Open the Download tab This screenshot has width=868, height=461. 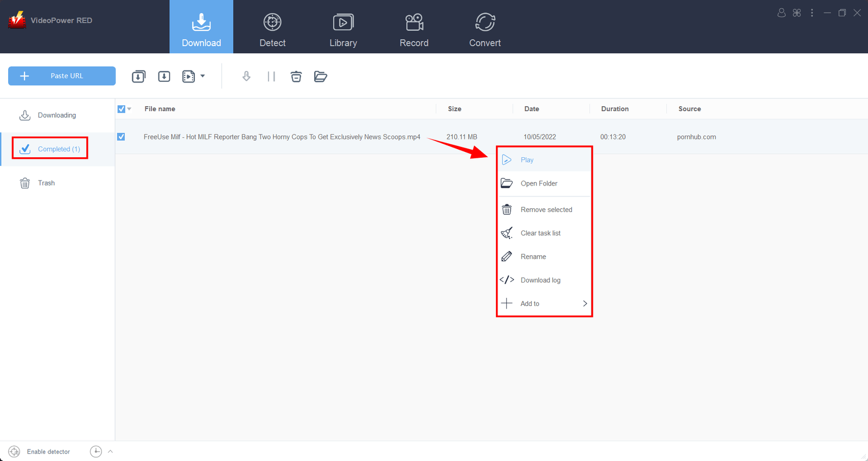click(201, 27)
